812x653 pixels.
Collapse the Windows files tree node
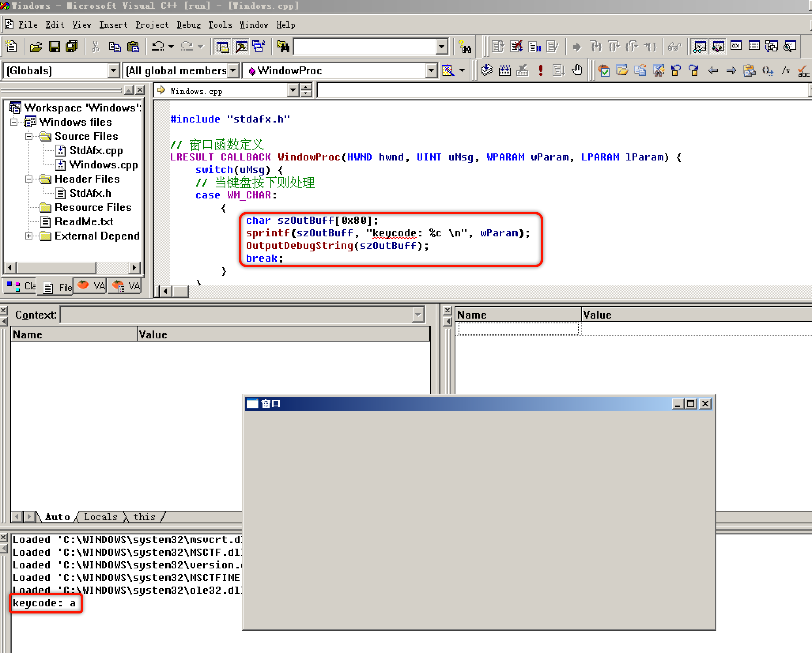click(14, 122)
